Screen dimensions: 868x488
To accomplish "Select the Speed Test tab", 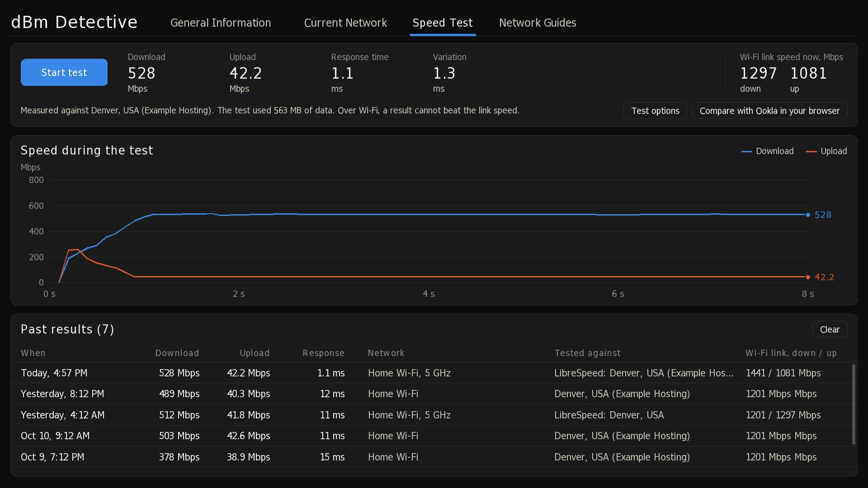I will (x=443, y=23).
